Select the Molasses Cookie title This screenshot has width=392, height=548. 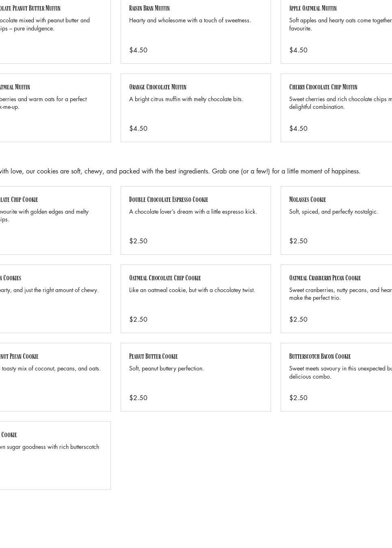(308, 199)
